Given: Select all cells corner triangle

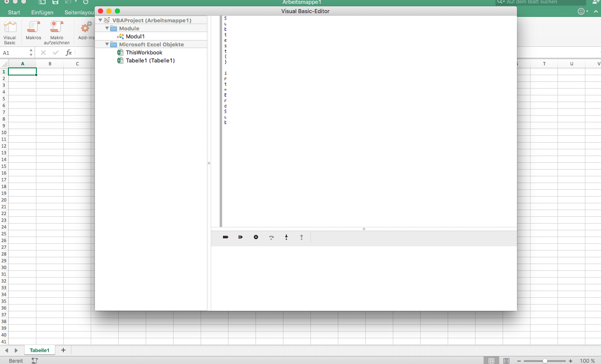Looking at the screenshot, I should [x=5, y=64].
